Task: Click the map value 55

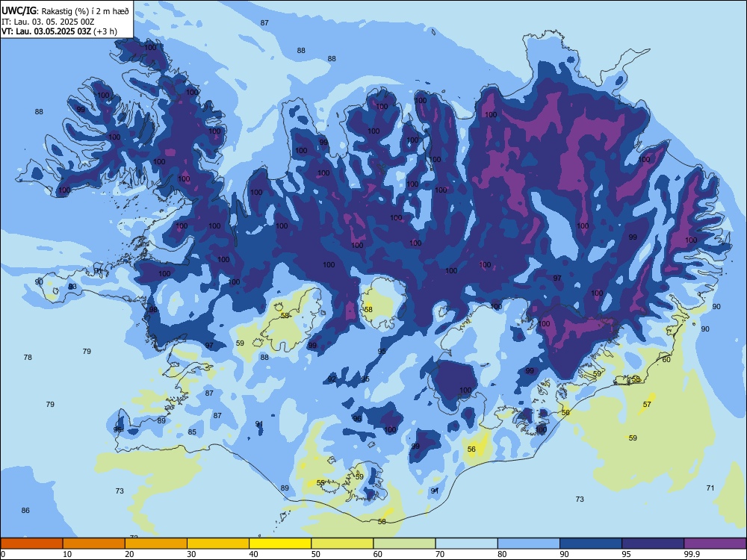Action: 320,483
